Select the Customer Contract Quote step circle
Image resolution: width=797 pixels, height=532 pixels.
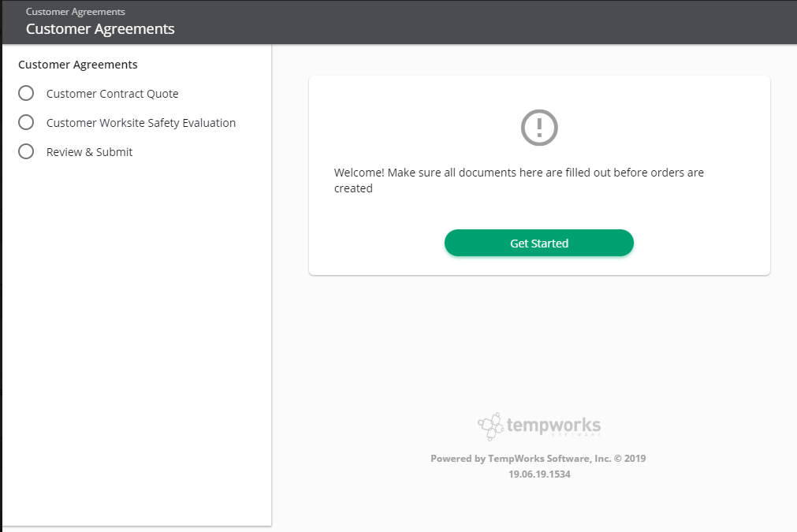(x=26, y=94)
